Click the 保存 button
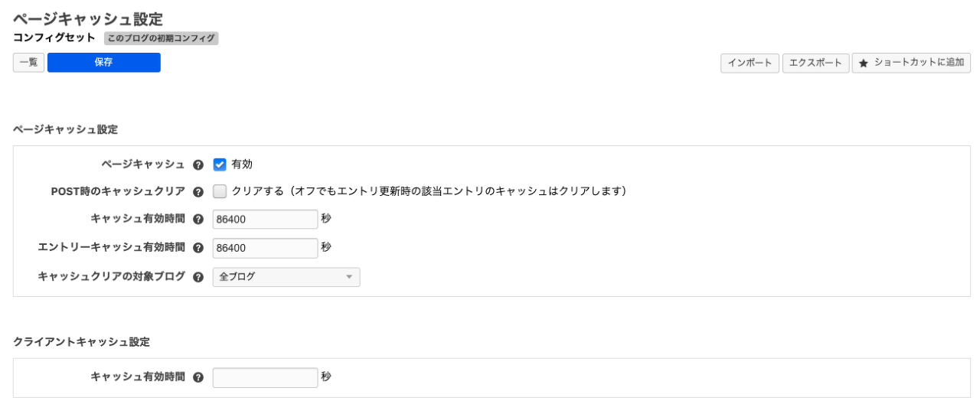The height and width of the screenshot is (417, 980). click(x=104, y=63)
